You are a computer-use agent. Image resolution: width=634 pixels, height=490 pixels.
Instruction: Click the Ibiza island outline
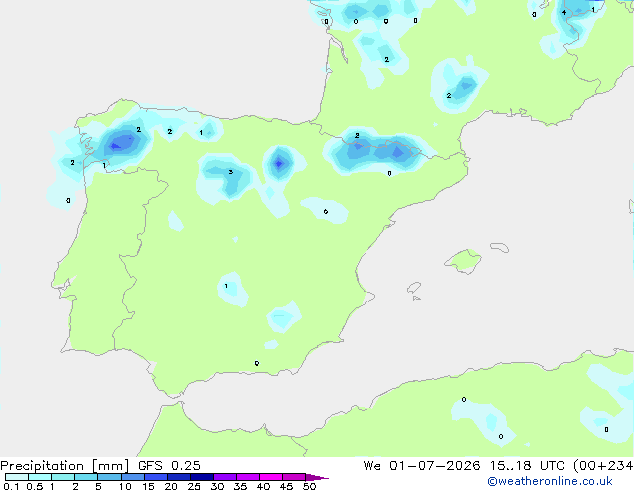click(414, 288)
